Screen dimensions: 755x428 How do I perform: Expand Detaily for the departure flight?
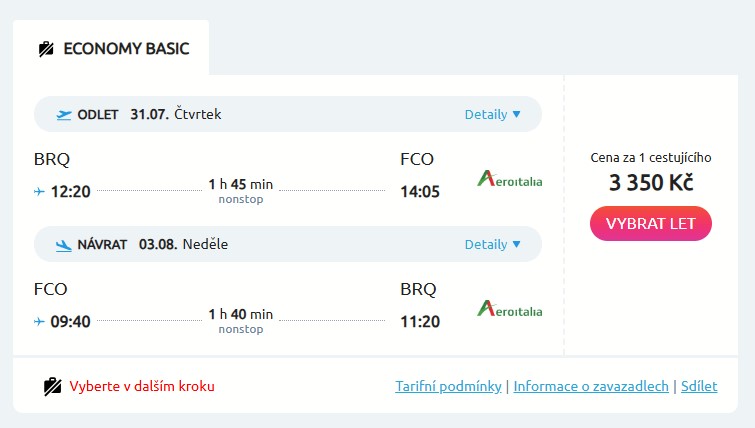(x=493, y=114)
